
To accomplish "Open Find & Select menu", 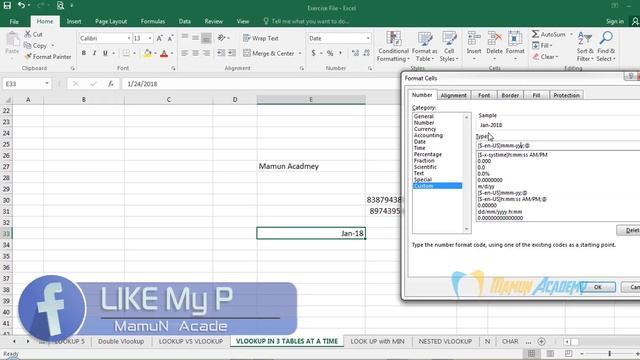I will [606, 46].
